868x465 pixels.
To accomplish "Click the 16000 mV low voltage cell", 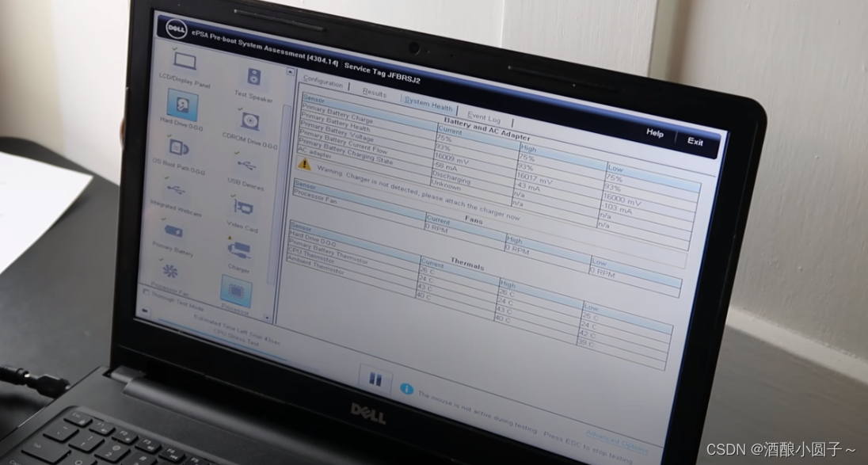I will [622, 200].
